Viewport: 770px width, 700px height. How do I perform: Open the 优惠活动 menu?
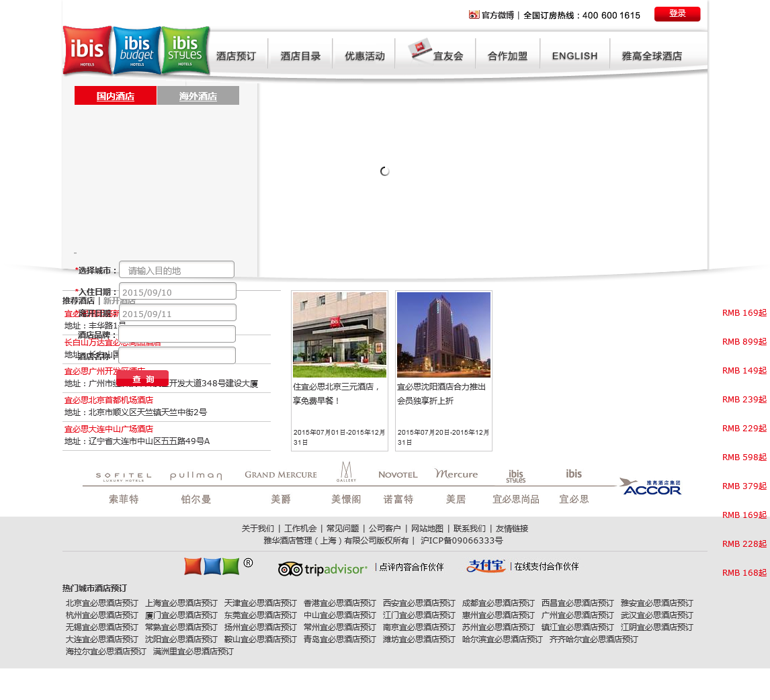[365, 56]
